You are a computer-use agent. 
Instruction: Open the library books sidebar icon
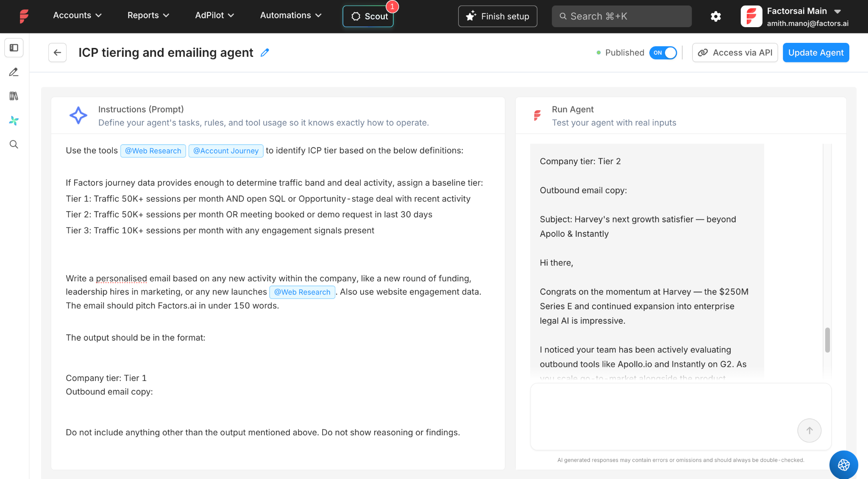pos(14,96)
